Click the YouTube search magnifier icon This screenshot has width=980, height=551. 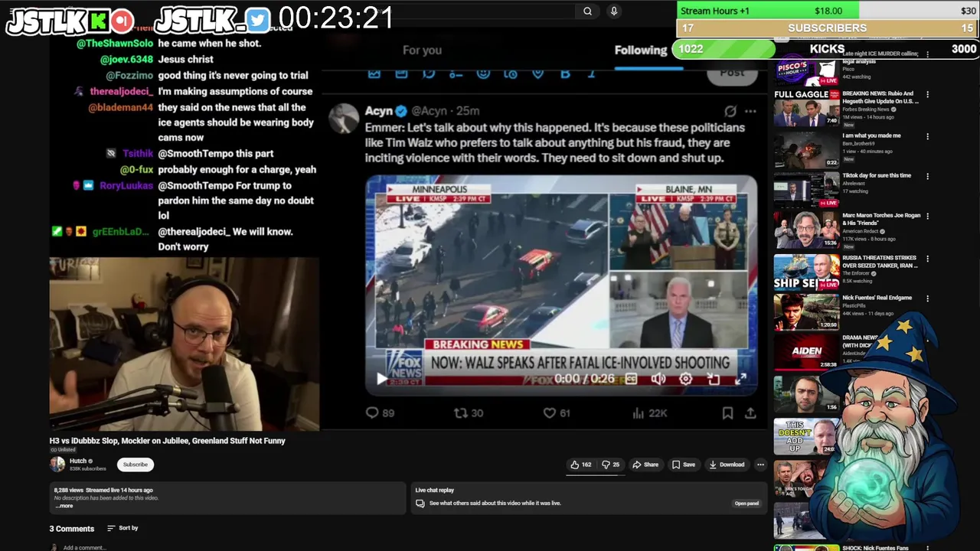coord(587,11)
